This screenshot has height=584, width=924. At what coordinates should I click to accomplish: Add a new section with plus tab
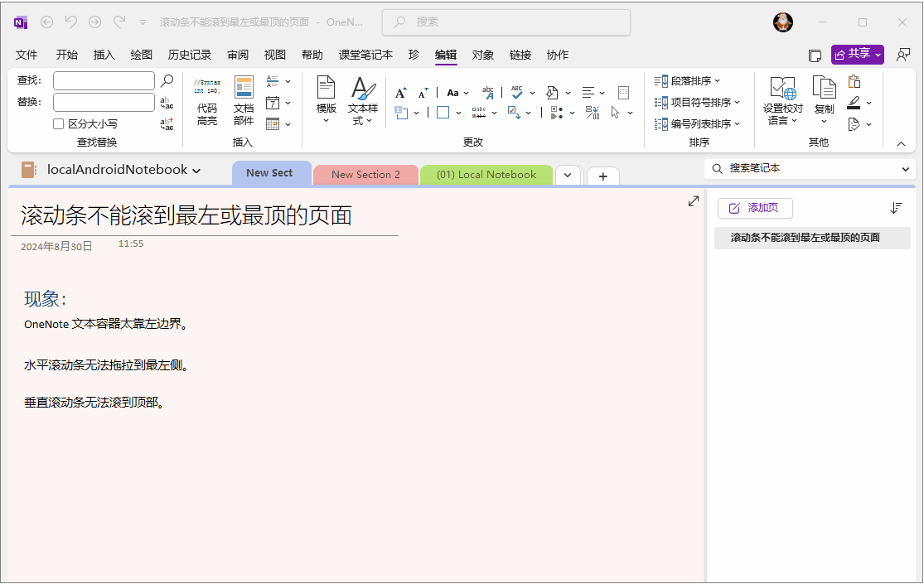(x=602, y=176)
